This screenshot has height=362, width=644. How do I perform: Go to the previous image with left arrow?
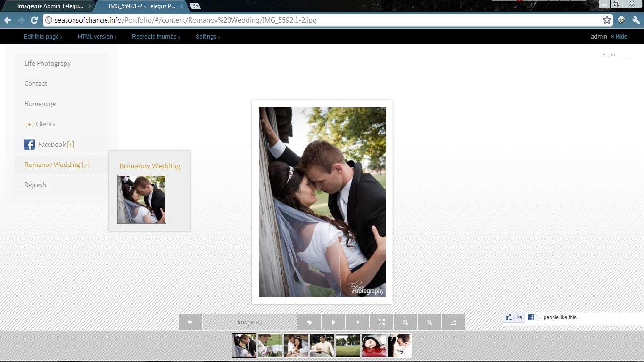click(190, 322)
